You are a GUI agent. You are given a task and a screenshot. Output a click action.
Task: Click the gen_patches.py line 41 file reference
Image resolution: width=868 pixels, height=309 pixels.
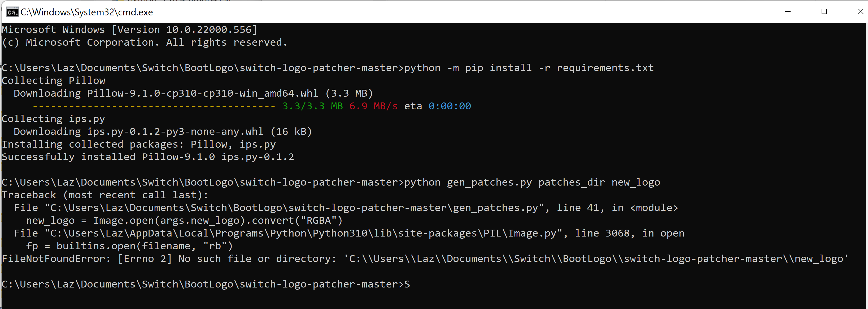pyautogui.click(x=346, y=208)
